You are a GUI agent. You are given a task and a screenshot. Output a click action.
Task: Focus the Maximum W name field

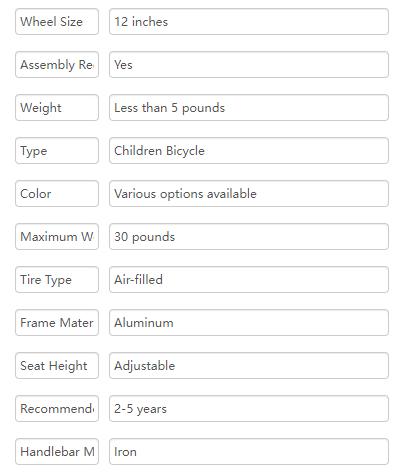pyautogui.click(x=57, y=237)
